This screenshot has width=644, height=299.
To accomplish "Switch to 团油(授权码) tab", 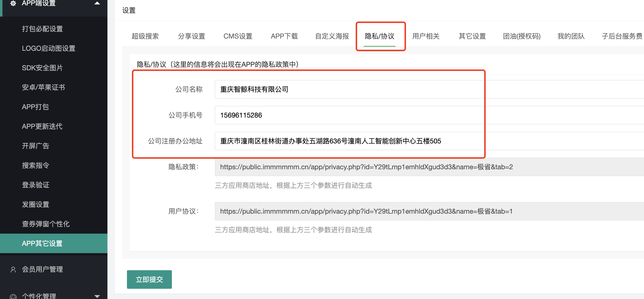I will pos(522,36).
